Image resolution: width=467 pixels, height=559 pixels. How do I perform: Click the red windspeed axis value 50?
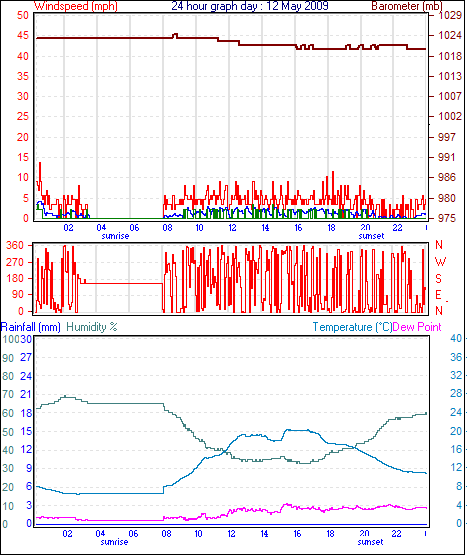click(x=23, y=15)
